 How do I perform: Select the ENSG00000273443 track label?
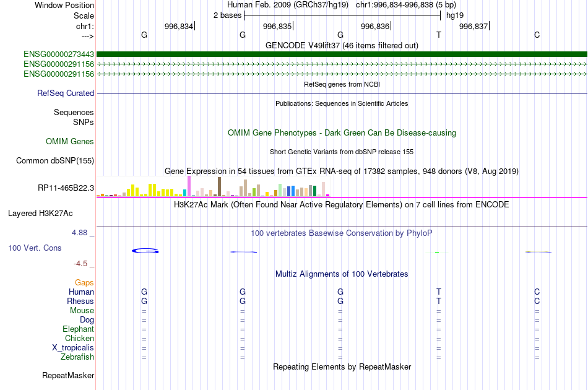[59, 54]
